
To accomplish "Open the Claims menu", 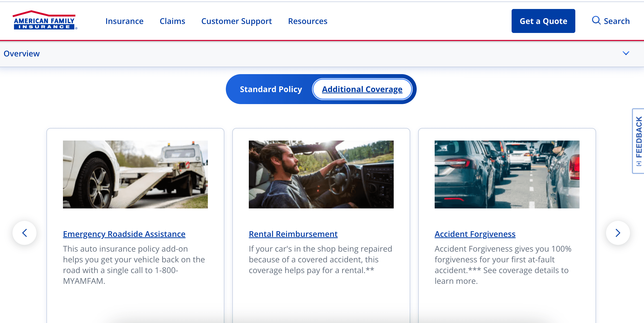I will pyautogui.click(x=172, y=21).
